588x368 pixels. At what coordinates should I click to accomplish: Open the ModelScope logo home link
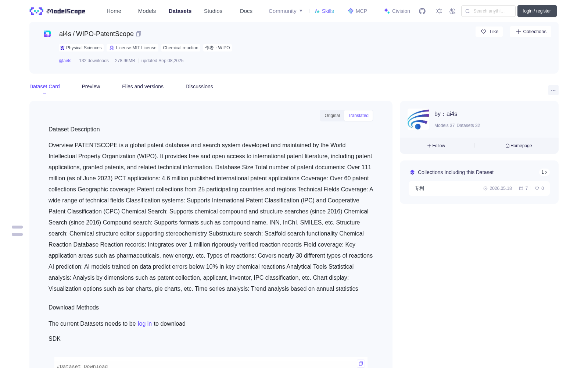click(x=57, y=11)
